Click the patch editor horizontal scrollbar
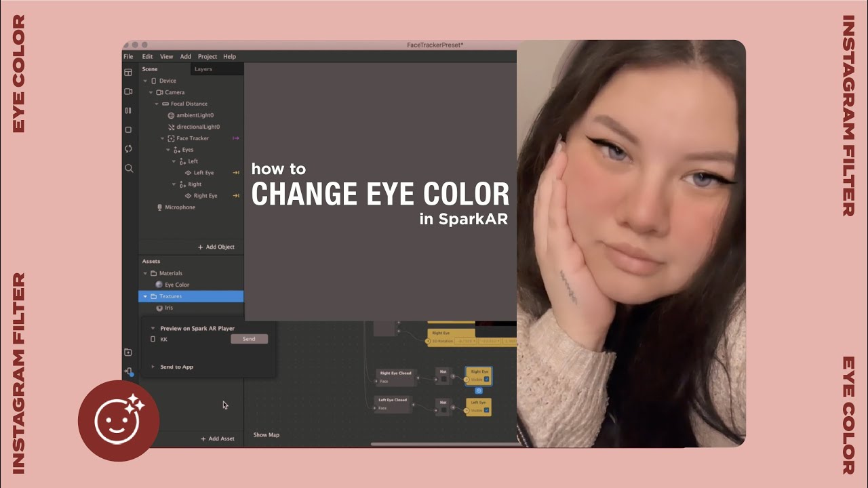The width and height of the screenshot is (868, 488). [x=445, y=445]
